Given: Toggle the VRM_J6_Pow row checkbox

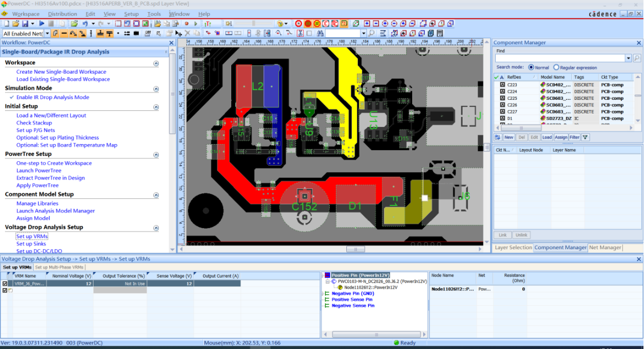Looking at the screenshot, I should [x=5, y=284].
